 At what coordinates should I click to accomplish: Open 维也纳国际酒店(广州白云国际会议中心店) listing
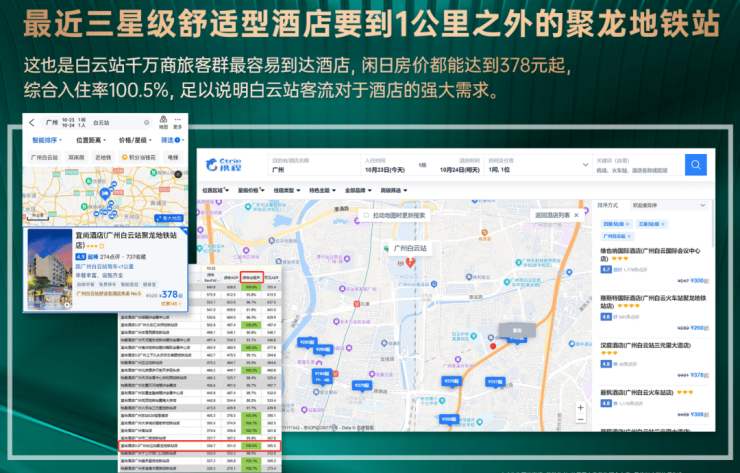coord(650,254)
